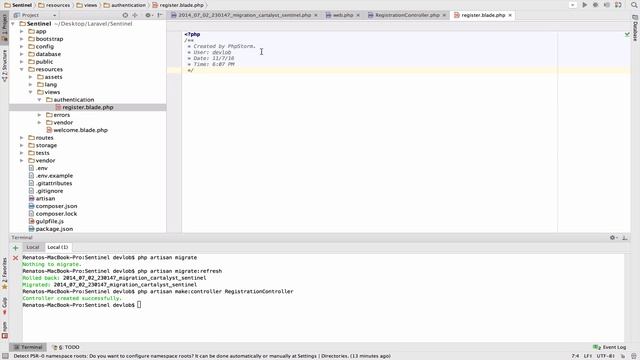
Task: Select the .env file in tree
Action: click(x=42, y=168)
